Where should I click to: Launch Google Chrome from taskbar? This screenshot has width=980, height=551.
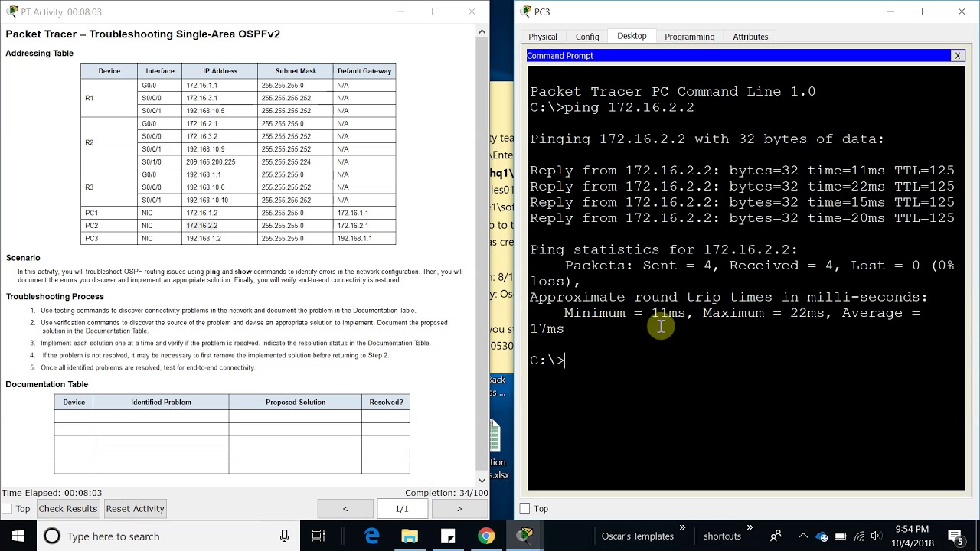(486, 536)
